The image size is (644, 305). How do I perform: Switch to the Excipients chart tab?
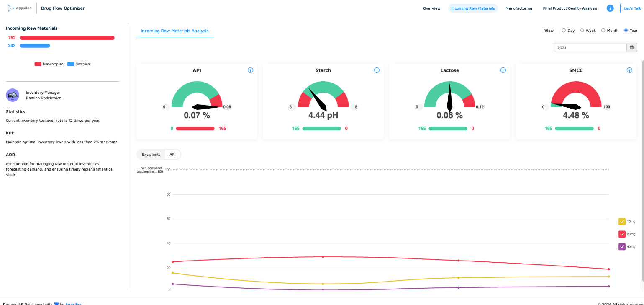151,155
